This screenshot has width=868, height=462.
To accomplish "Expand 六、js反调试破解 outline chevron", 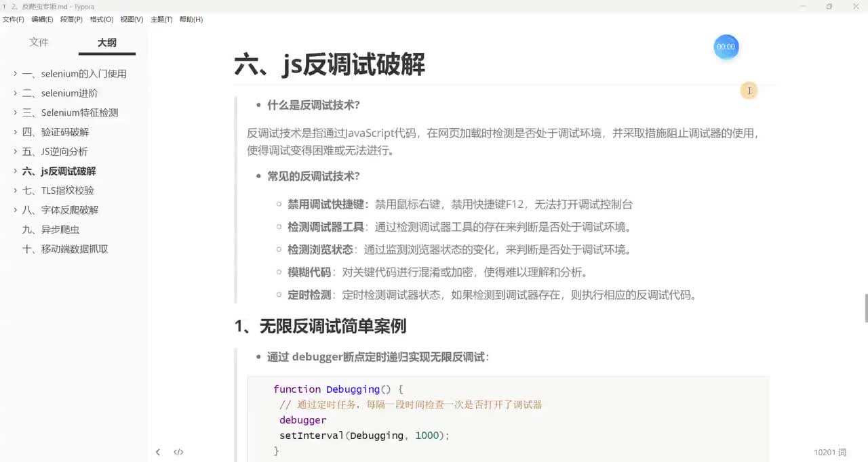I will point(16,171).
